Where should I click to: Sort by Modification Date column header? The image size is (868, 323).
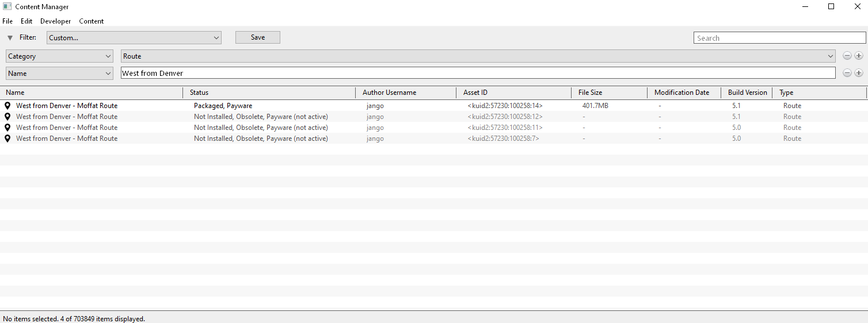pos(684,93)
